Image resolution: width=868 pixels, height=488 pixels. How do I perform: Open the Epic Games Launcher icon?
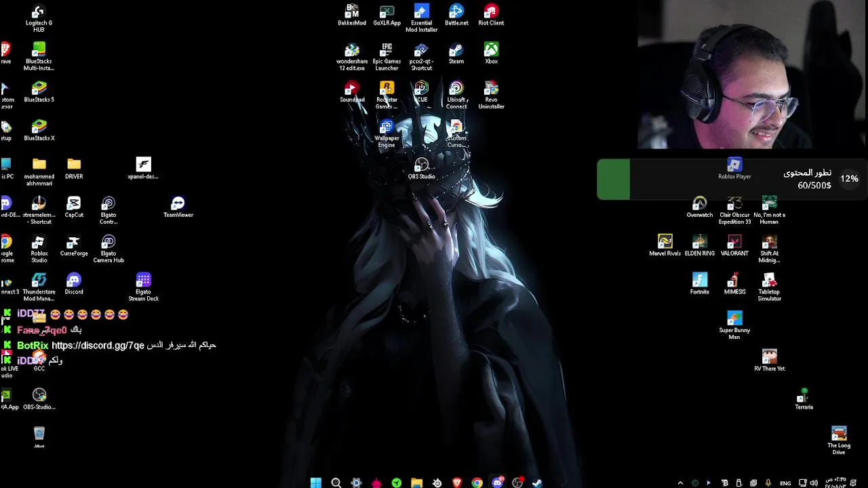point(387,57)
